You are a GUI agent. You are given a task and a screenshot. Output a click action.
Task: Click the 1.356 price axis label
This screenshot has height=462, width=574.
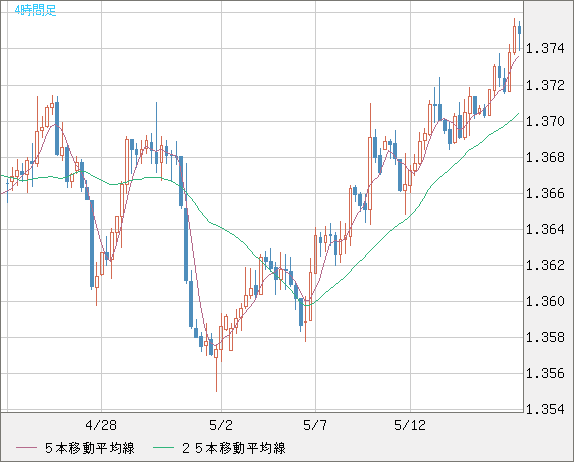[545, 373]
